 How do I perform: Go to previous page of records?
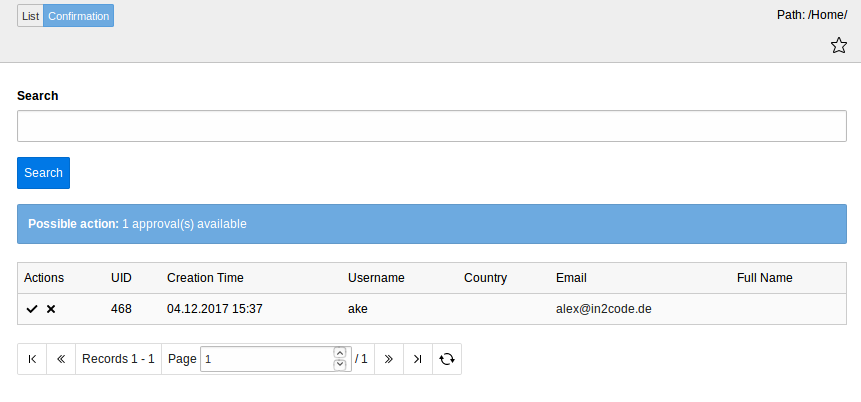pos(61,359)
